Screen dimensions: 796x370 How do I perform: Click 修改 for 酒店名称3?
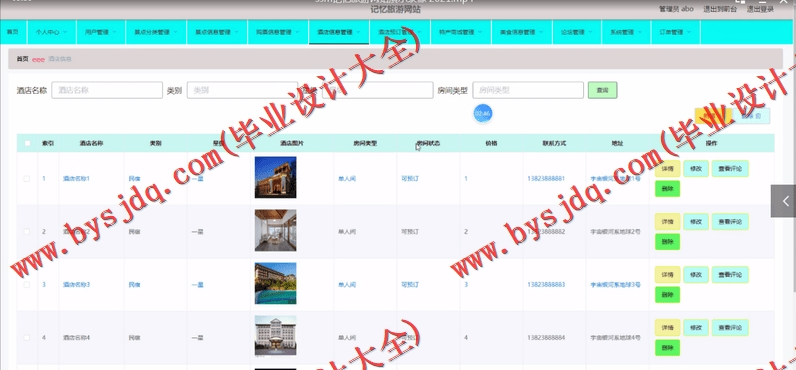point(696,275)
